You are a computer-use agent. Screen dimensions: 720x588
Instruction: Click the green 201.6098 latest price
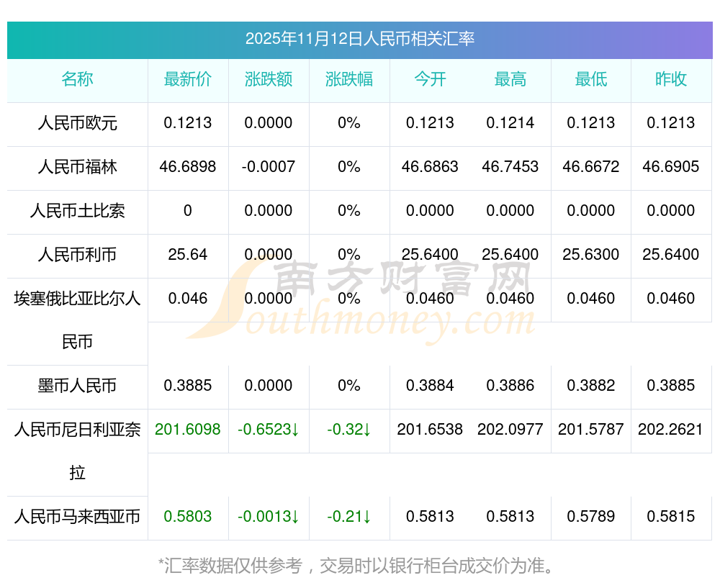(x=188, y=430)
